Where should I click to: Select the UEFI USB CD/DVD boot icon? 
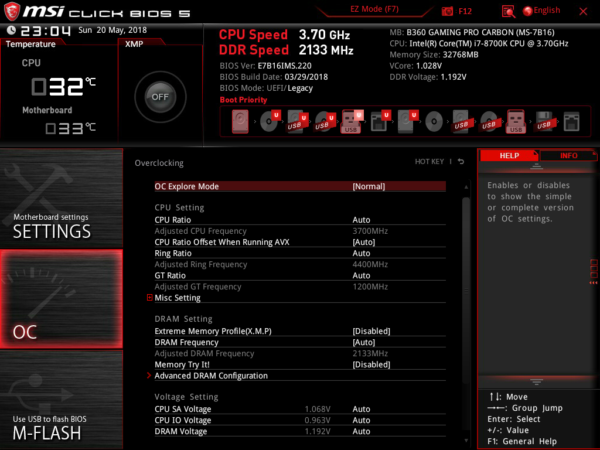[325, 122]
